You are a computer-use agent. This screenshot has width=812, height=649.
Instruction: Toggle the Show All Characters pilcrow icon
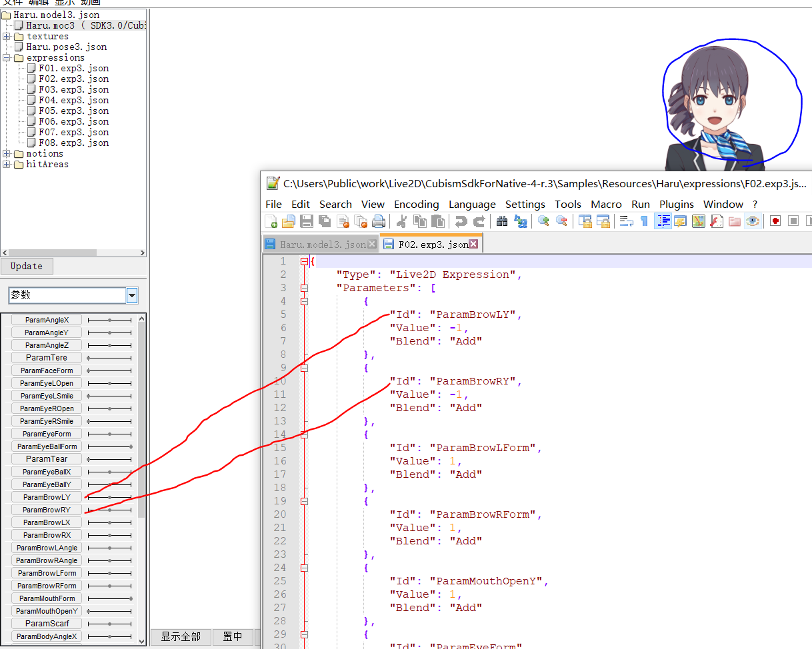(x=644, y=221)
